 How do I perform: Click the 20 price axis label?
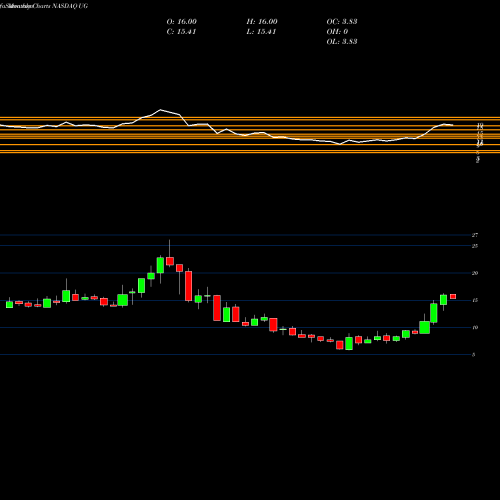(475, 273)
